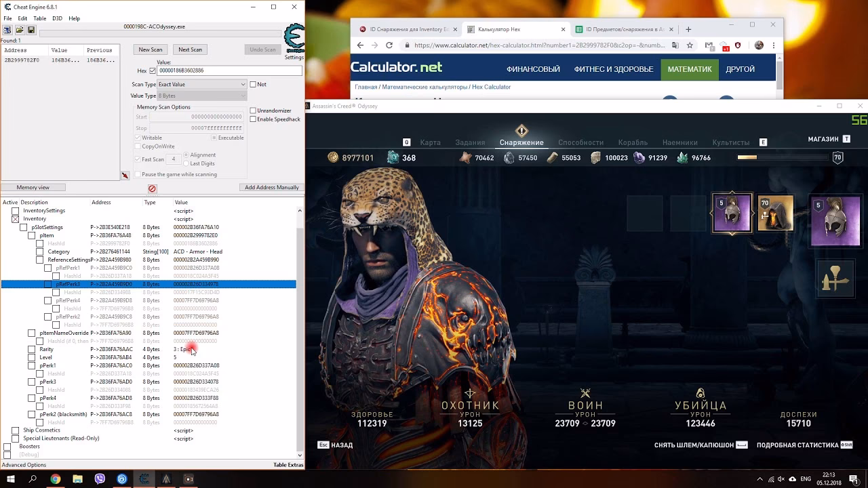
Task: Reload the calculator.net page
Action: [389, 45]
